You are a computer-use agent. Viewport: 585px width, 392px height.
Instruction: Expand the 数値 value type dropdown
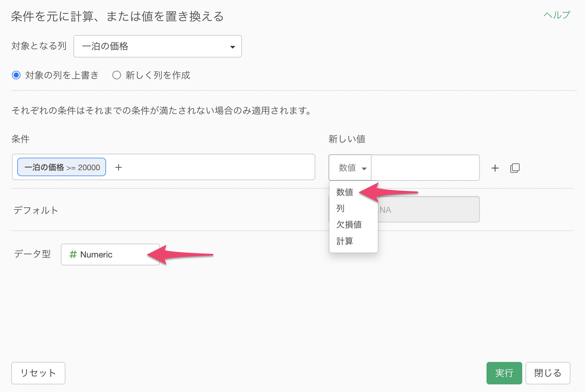[350, 168]
